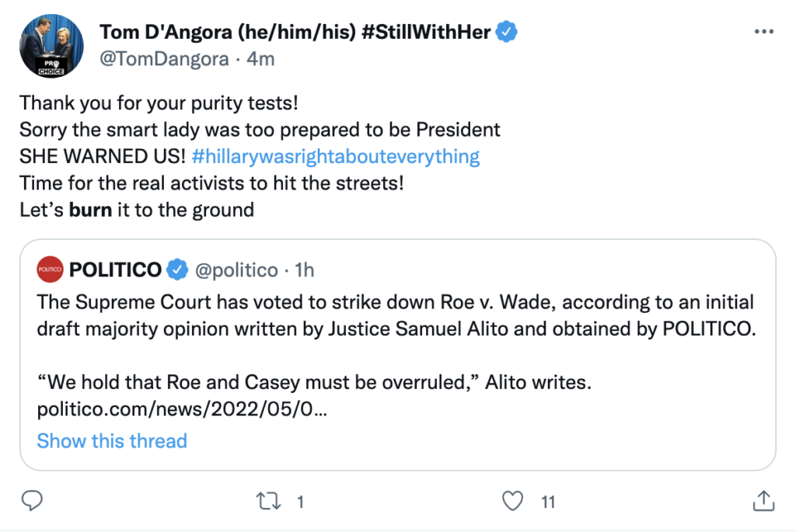Click the 4m timestamp
The height and width of the screenshot is (532, 796).
(x=261, y=58)
